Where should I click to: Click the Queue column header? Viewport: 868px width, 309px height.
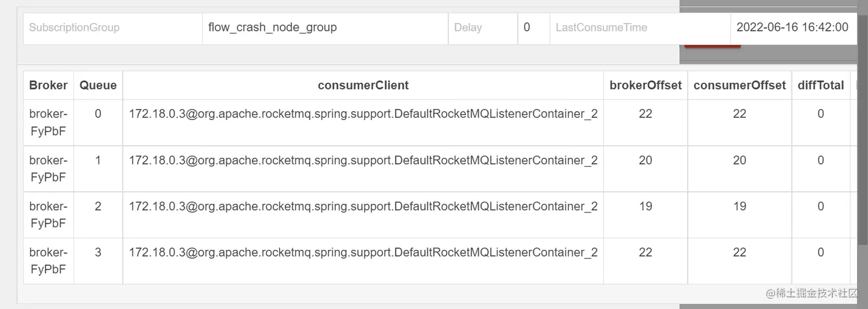pyautogui.click(x=98, y=86)
